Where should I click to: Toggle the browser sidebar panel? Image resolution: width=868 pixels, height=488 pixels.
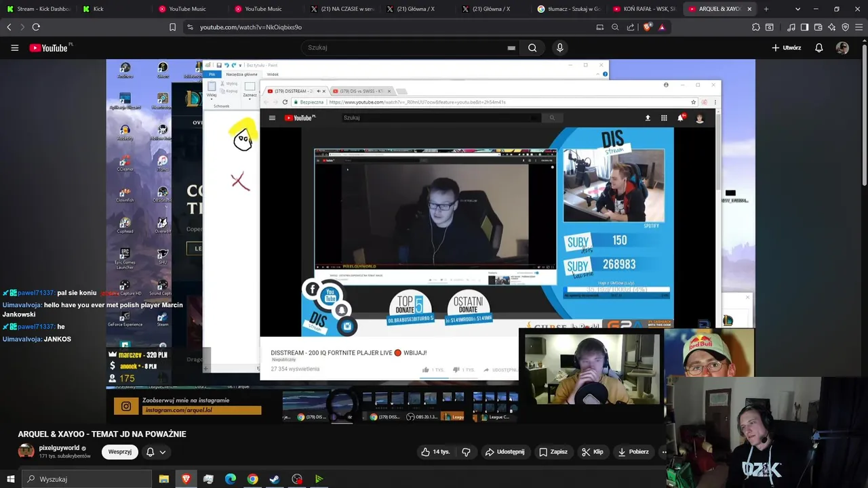click(x=804, y=27)
